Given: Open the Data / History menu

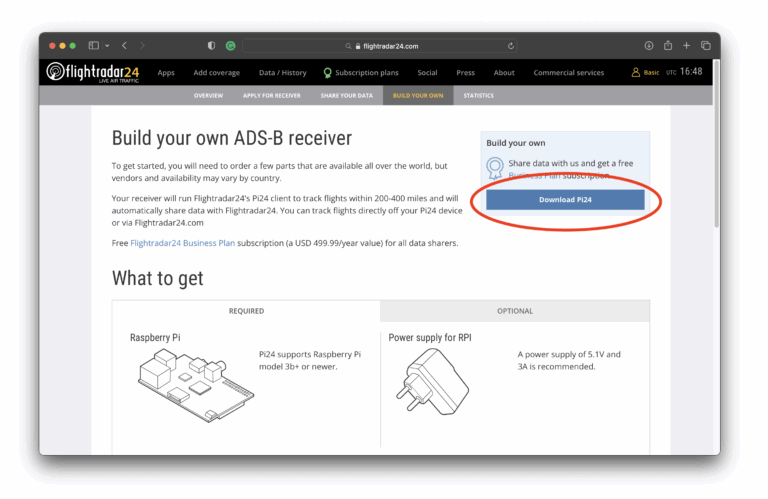Looking at the screenshot, I should click(x=282, y=73).
